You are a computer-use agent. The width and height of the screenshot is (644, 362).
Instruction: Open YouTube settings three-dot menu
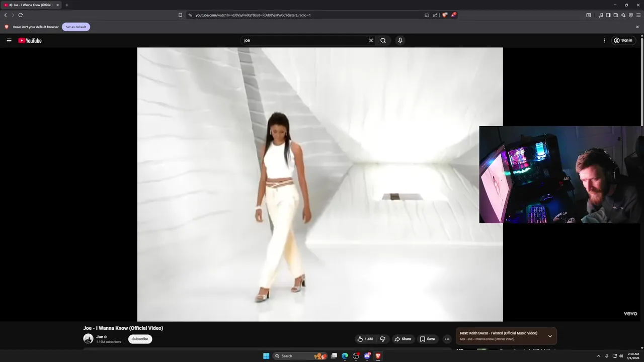pos(604,40)
